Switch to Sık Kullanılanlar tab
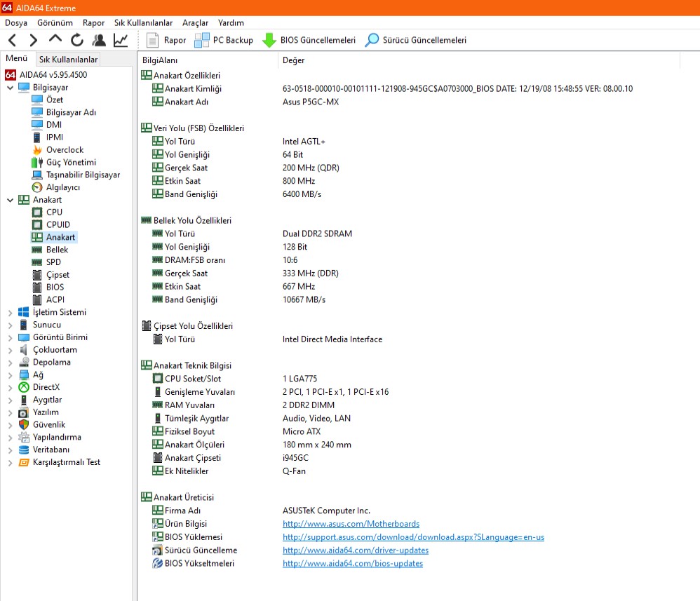 (68, 60)
